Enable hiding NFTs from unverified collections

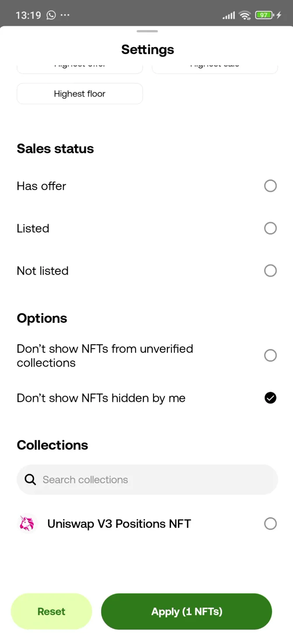pyautogui.click(x=270, y=356)
